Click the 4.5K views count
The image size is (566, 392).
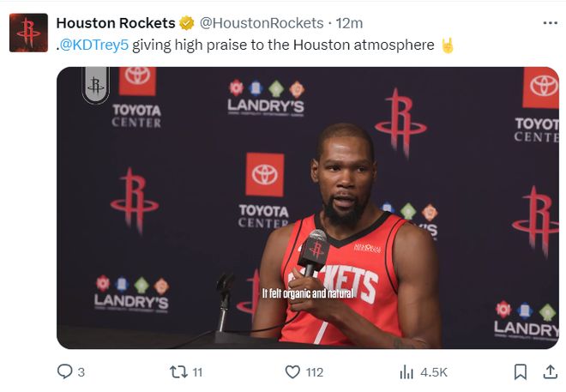tap(434, 371)
